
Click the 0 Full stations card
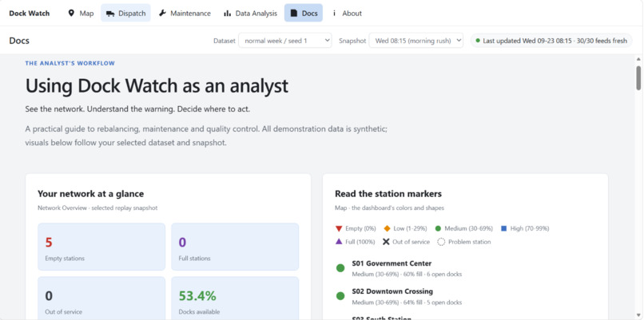click(235, 247)
